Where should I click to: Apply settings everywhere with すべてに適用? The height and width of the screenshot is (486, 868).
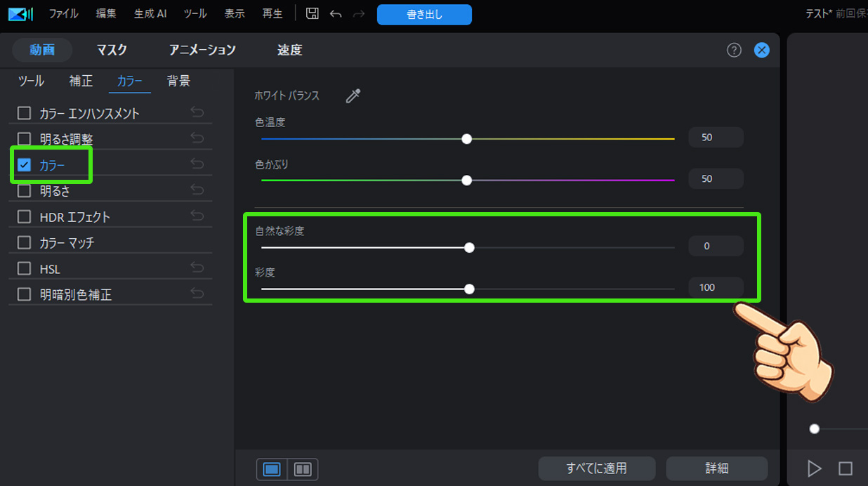(x=596, y=468)
